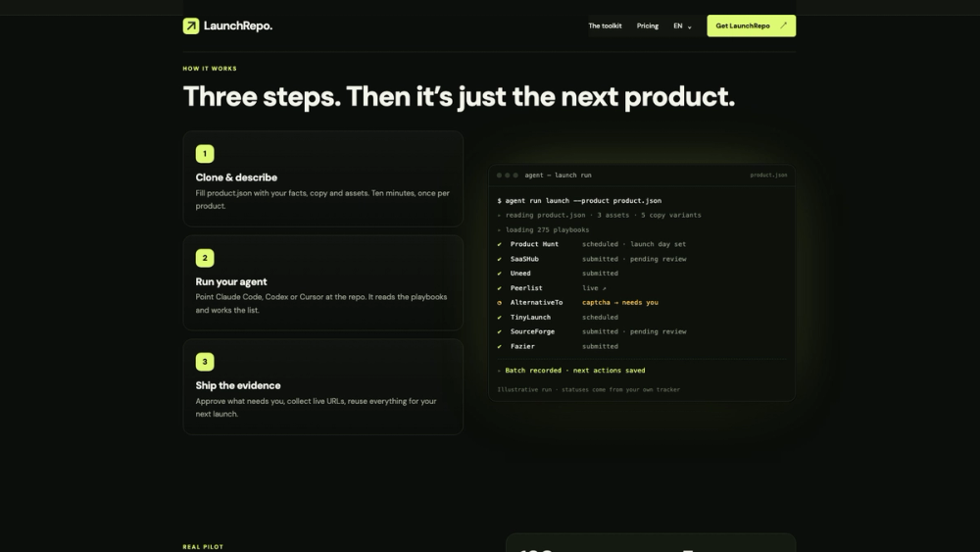Screen dimensions: 980x552
Task: Open The toolkit nav item
Action: [x=605, y=25]
